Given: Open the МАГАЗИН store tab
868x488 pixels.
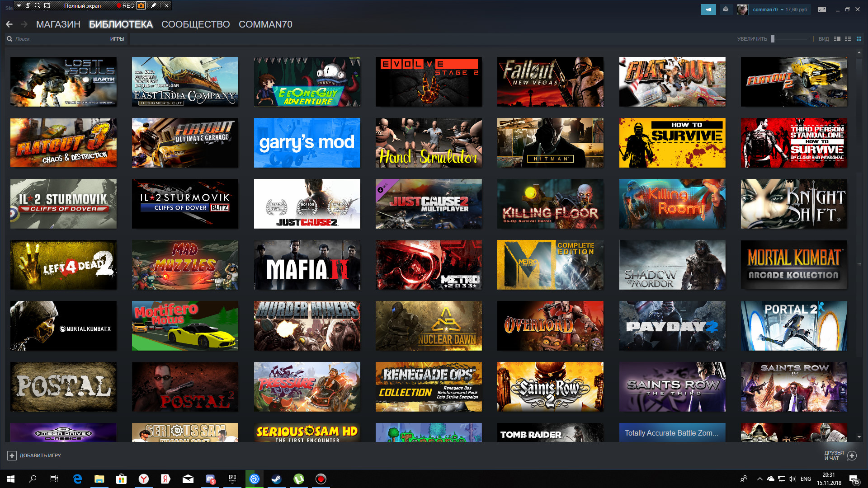Looking at the screenshot, I should pyautogui.click(x=58, y=24).
